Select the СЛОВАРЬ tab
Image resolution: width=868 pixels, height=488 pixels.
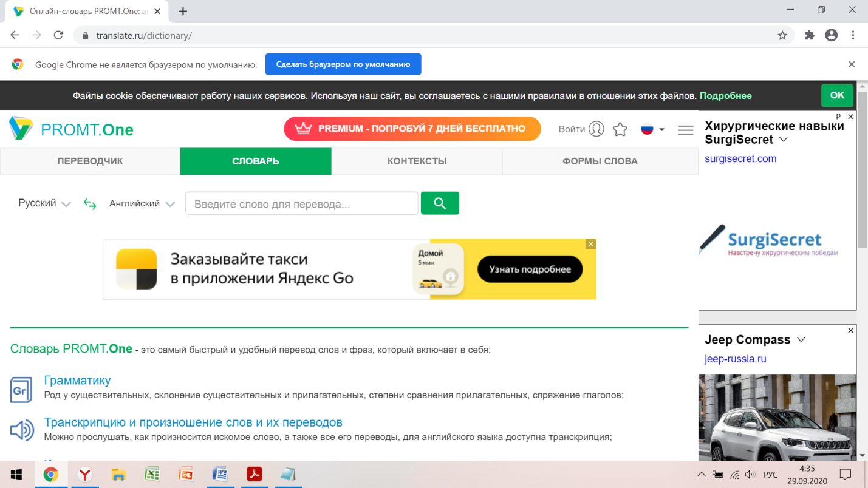point(256,161)
